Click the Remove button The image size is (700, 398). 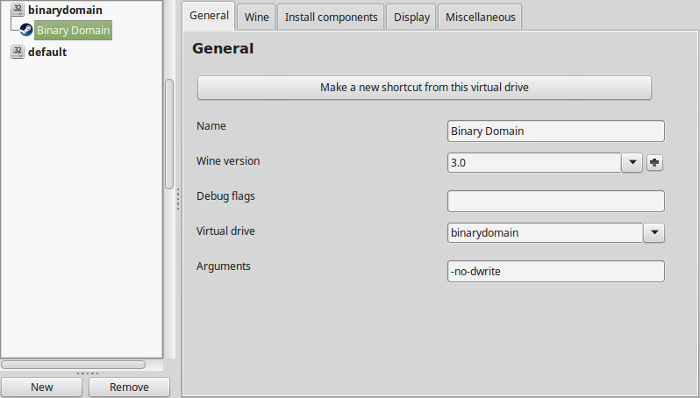(129, 387)
